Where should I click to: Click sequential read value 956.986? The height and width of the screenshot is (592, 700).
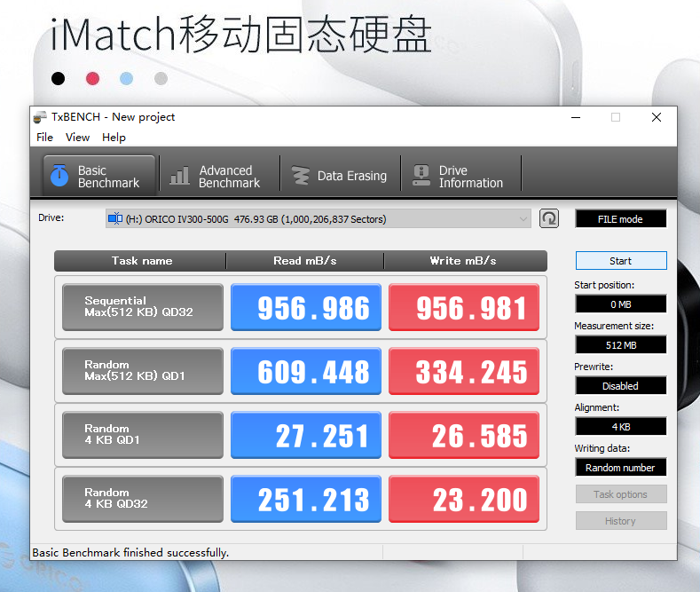(x=306, y=307)
